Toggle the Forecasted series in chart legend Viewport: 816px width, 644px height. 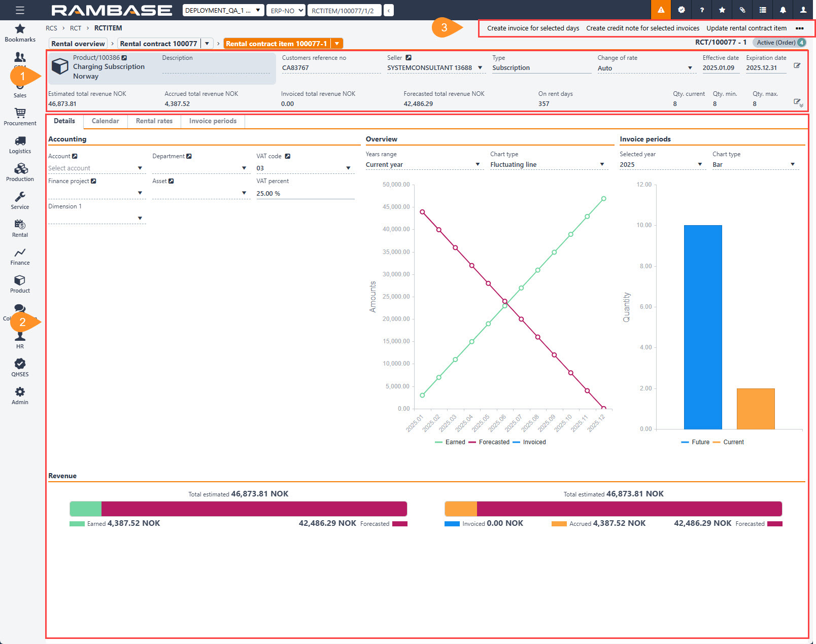pyautogui.click(x=489, y=442)
